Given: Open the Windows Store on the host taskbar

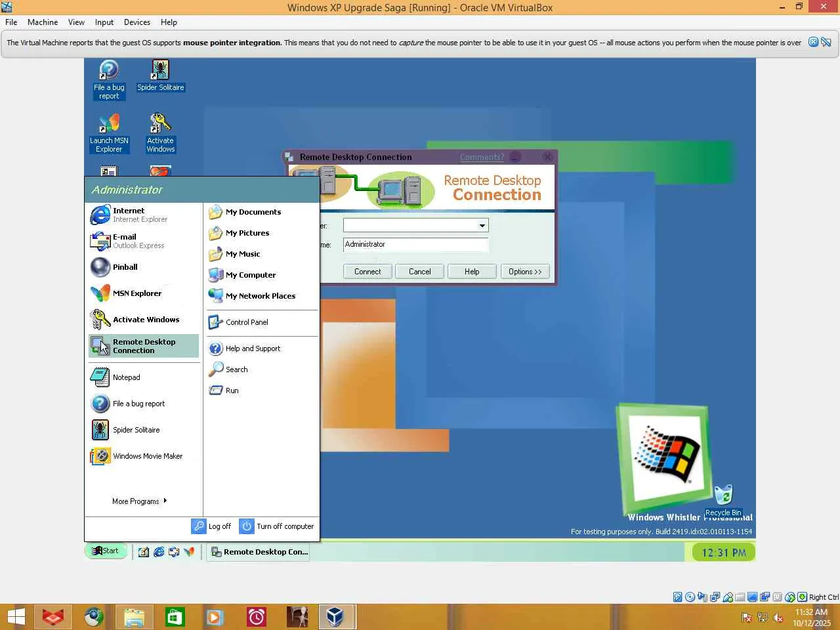Looking at the screenshot, I should 175,617.
